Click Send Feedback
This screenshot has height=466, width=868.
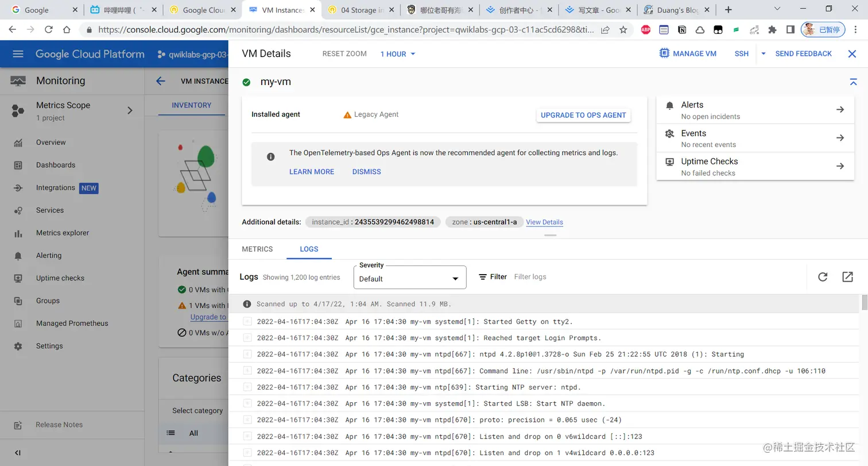(803, 53)
